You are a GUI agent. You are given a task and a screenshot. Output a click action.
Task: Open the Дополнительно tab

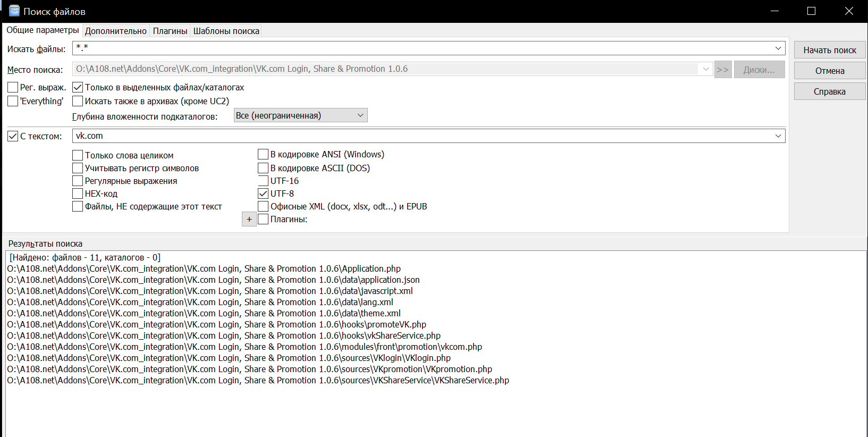(x=116, y=31)
